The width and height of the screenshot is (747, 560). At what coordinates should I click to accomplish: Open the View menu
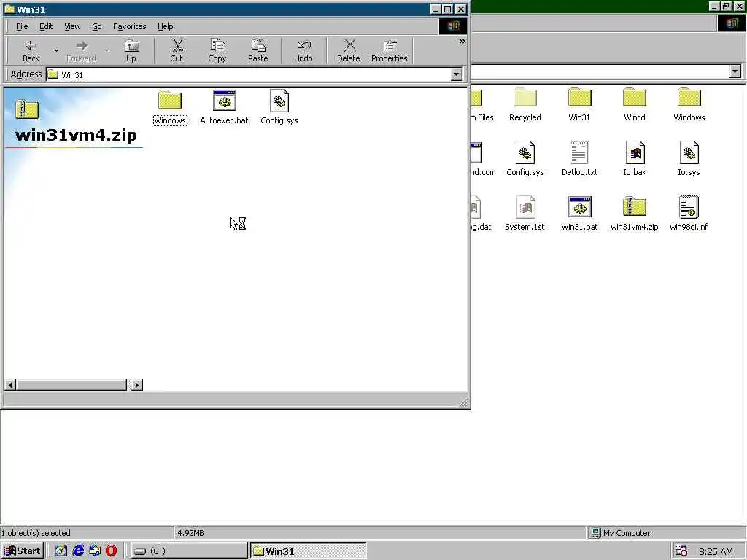(x=72, y=26)
